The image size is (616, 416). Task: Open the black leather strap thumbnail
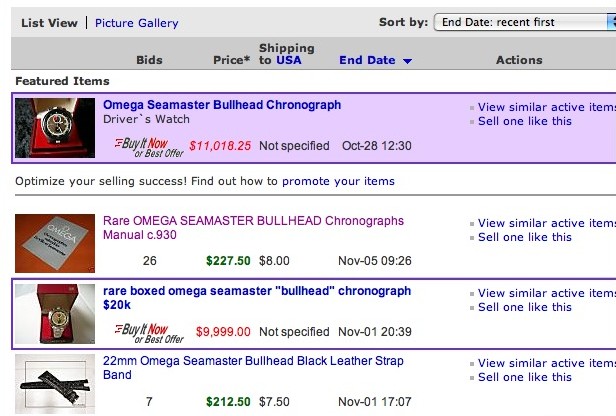[x=55, y=384]
